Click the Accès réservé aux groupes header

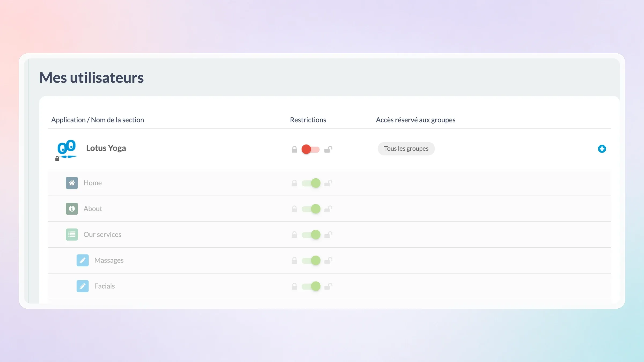tap(416, 120)
